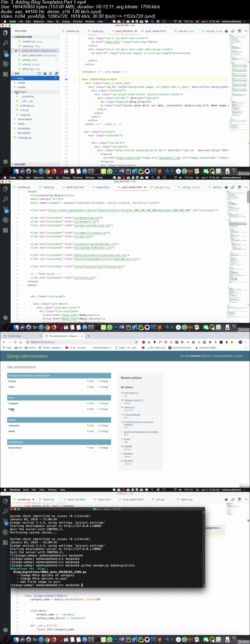
Task: Click the Chrome profile avatar
Action: (240, 342)
